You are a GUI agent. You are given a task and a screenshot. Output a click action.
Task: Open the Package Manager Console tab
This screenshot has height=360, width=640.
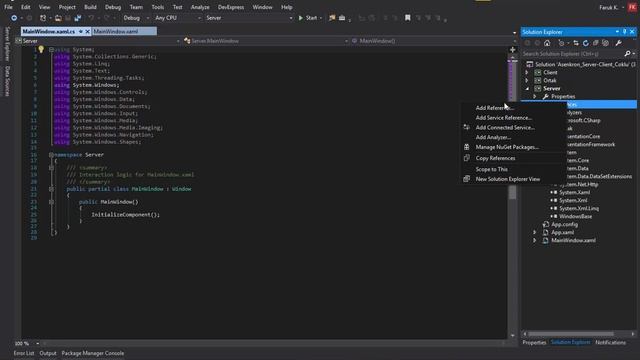point(93,353)
